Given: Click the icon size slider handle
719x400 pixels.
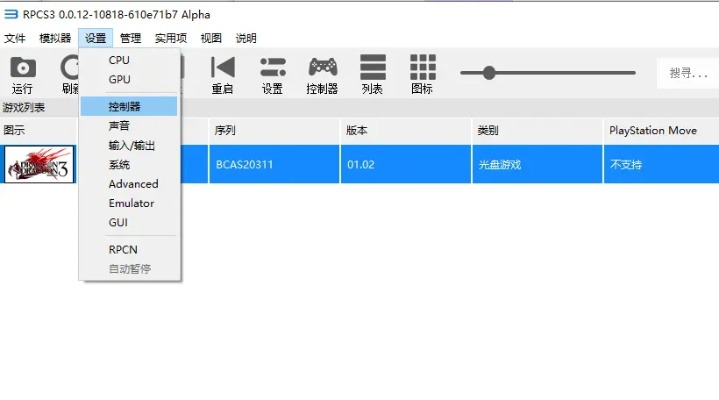Looking at the screenshot, I should tap(489, 72).
